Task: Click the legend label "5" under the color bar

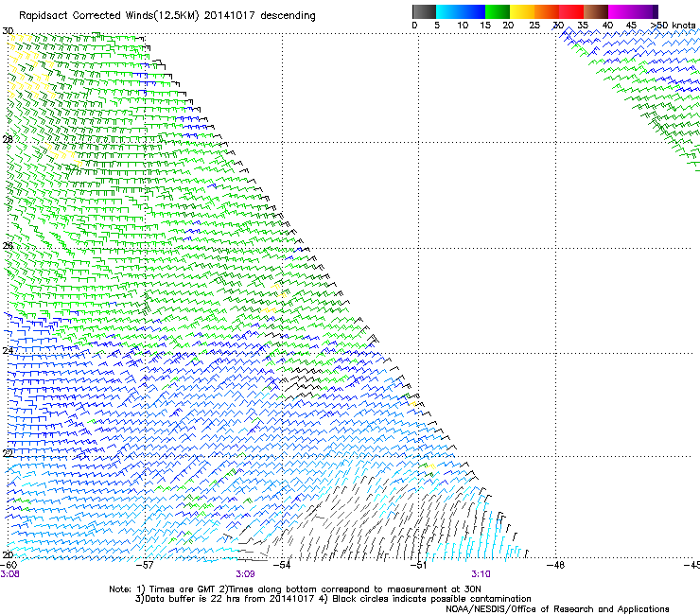Action: click(x=437, y=26)
